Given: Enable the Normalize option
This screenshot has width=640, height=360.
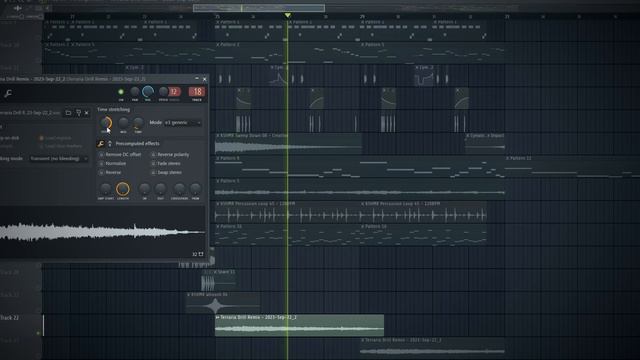Looking at the screenshot, I should click(113, 163).
